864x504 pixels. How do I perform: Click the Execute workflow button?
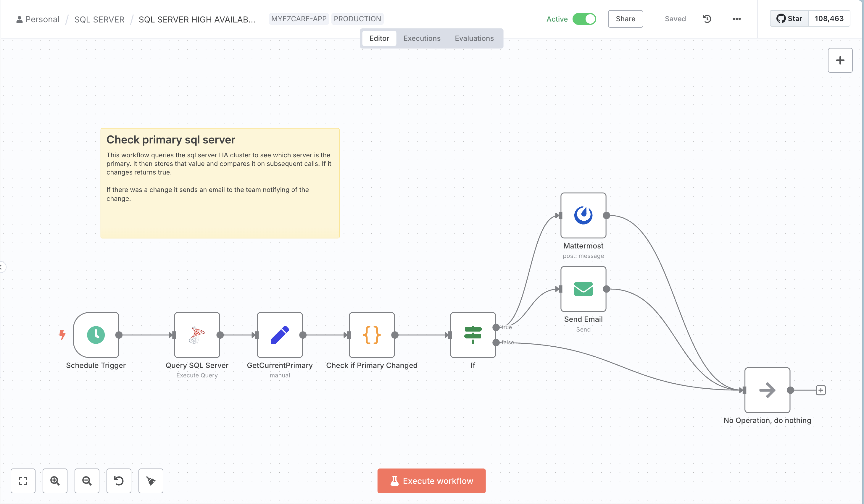431,481
